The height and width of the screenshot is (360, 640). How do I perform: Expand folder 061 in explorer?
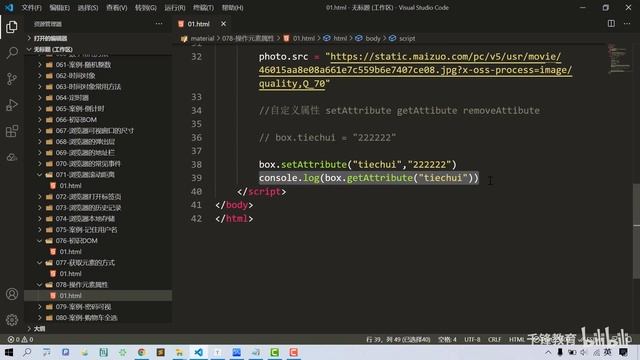point(40,64)
